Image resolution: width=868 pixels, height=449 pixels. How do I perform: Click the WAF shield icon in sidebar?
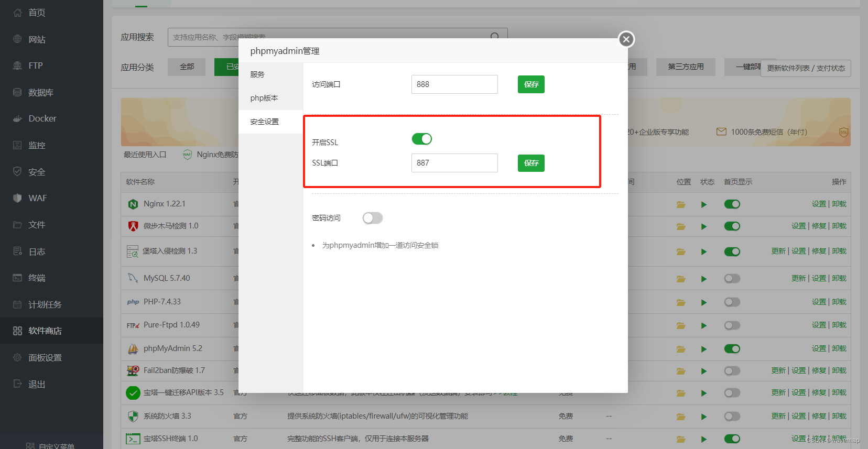coord(17,198)
